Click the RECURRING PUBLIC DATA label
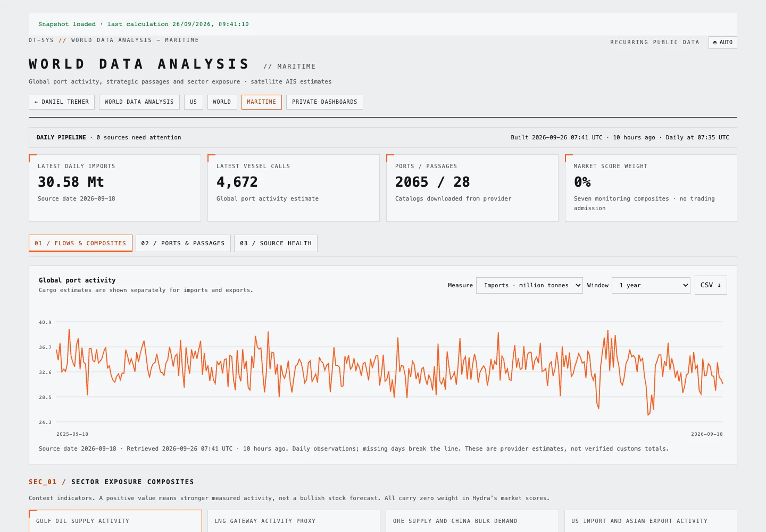 655,43
